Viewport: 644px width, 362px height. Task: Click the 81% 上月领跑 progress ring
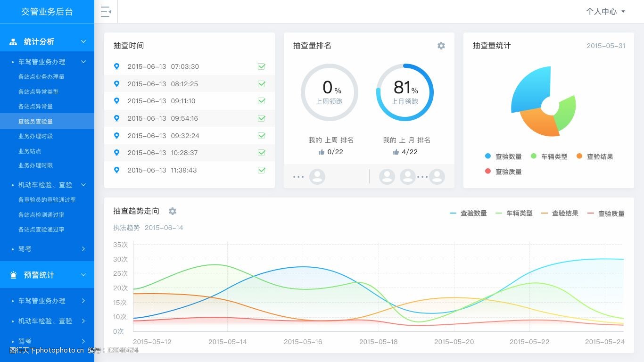pyautogui.click(x=405, y=92)
